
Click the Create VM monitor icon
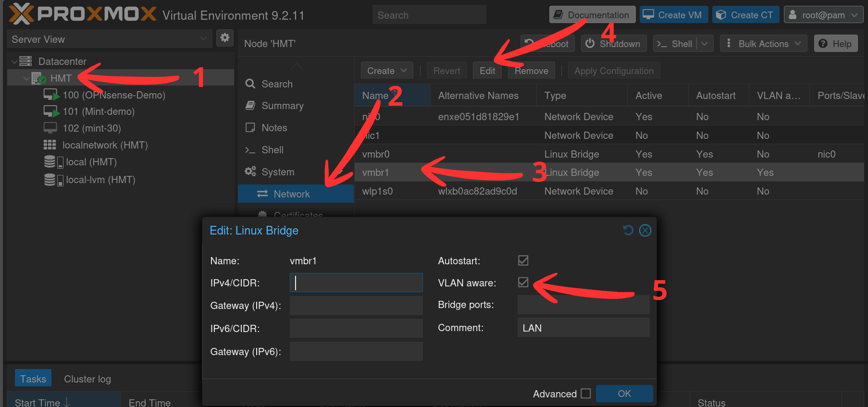(x=648, y=14)
